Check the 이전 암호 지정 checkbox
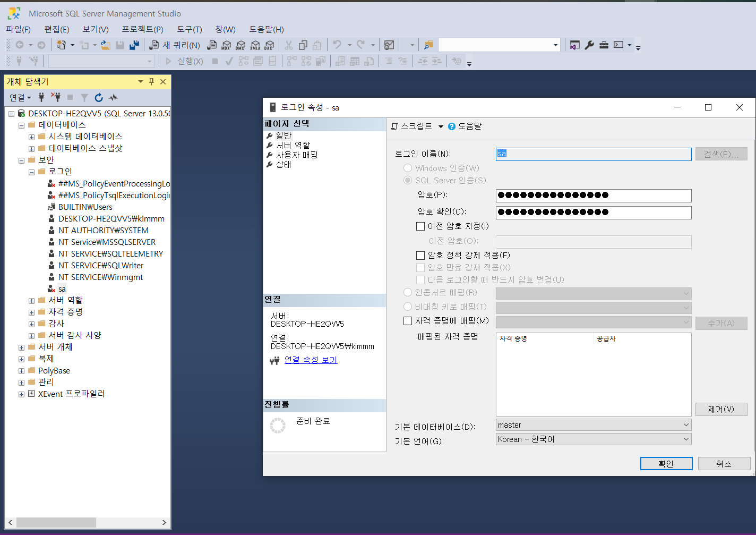Image resolution: width=756 pixels, height=535 pixels. [x=420, y=226]
